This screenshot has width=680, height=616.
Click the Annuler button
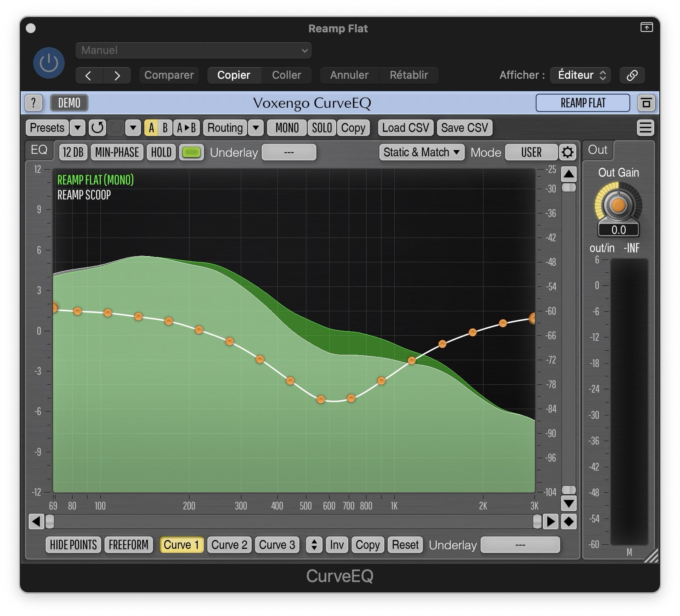(349, 75)
